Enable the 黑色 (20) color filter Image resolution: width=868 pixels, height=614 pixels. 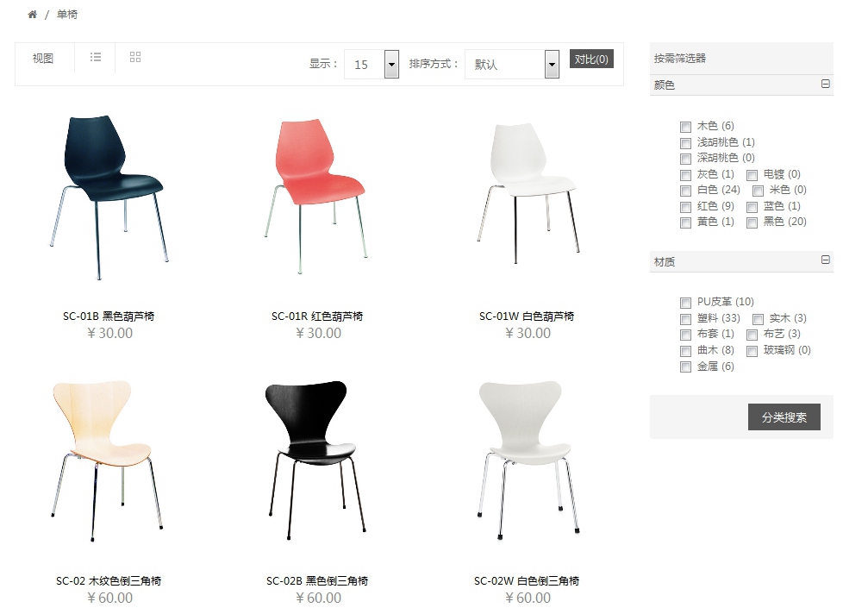(x=752, y=223)
